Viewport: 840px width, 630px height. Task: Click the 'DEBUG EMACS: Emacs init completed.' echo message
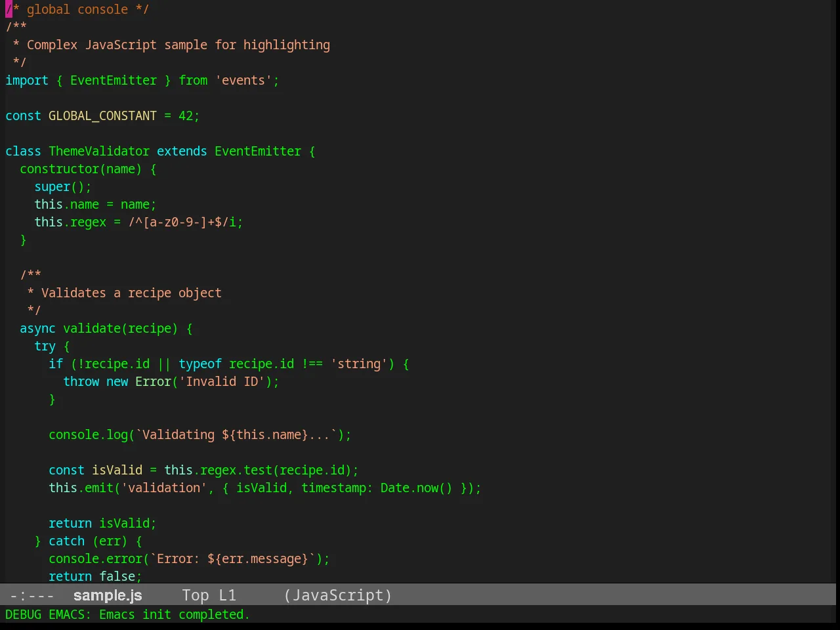(127, 614)
